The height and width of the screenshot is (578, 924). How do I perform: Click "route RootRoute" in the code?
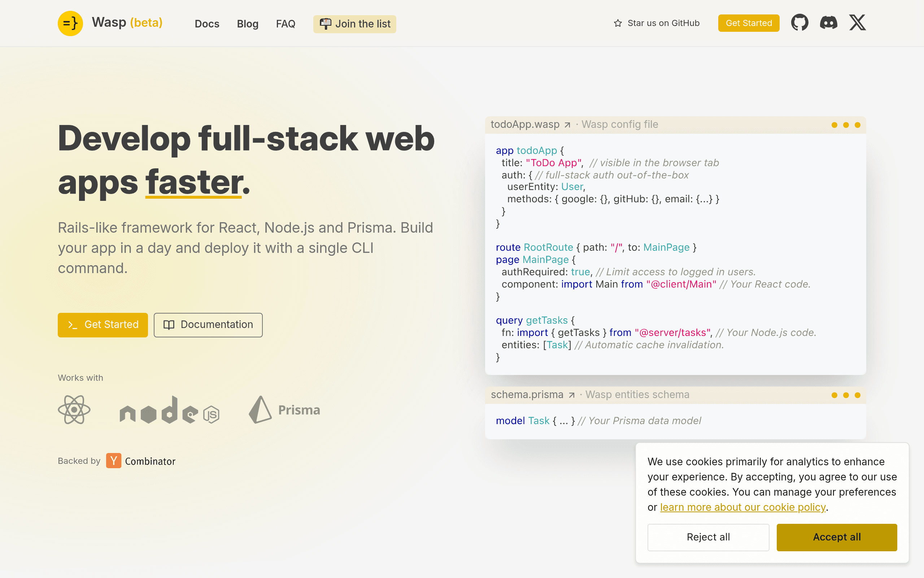[535, 247]
